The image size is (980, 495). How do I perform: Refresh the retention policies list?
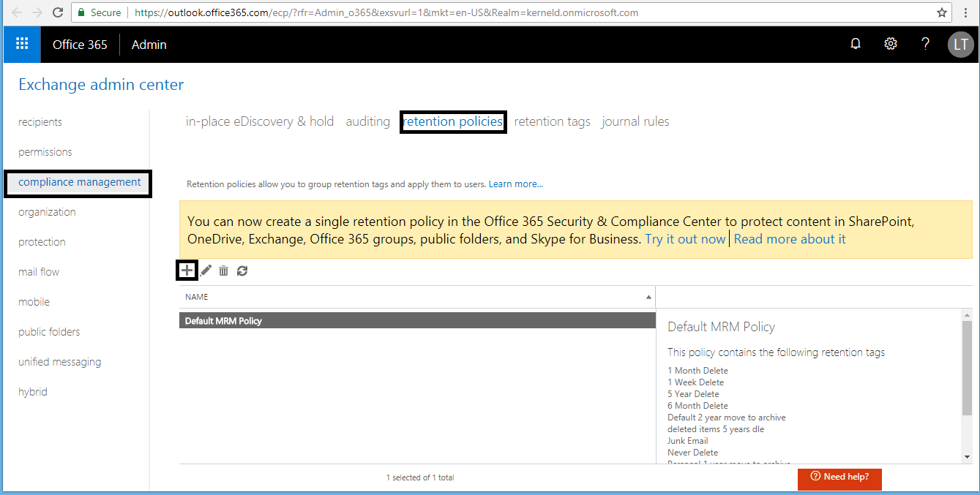tap(242, 271)
